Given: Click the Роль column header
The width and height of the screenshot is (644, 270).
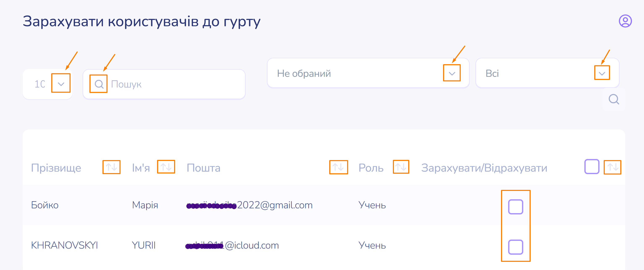Looking at the screenshot, I should coord(371,168).
